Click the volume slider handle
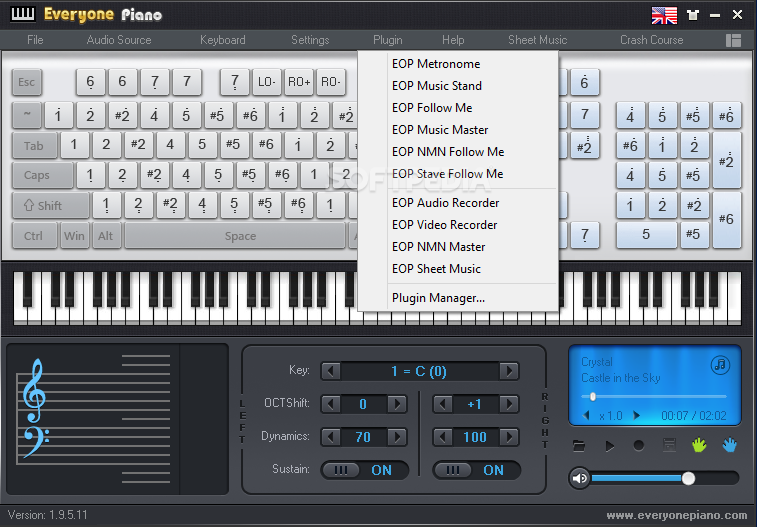 tap(688, 478)
